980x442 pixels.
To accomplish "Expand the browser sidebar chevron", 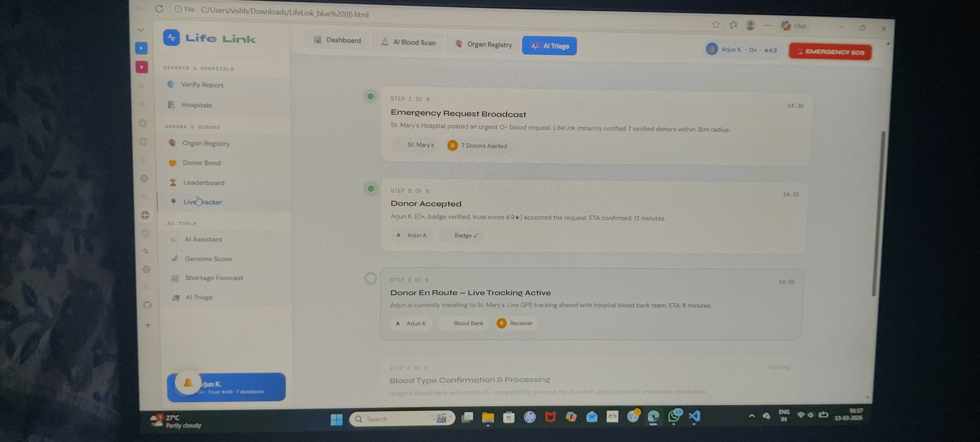I will 140,30.
